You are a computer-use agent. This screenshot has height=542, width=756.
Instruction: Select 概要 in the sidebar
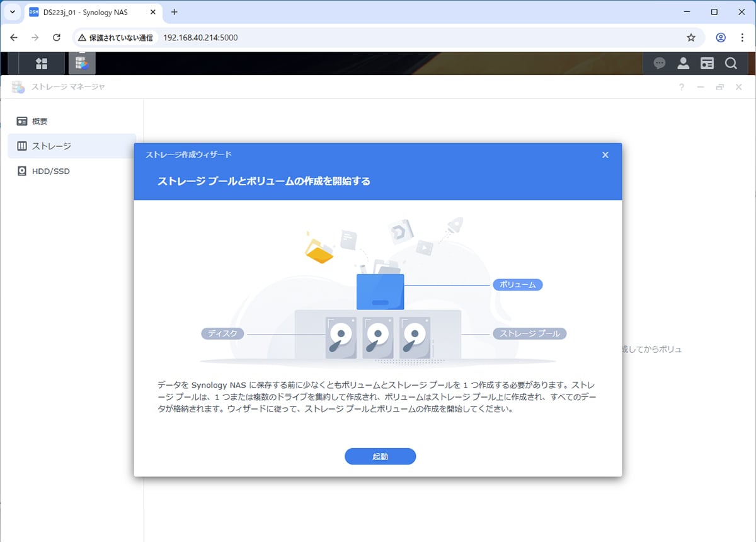pyautogui.click(x=40, y=121)
